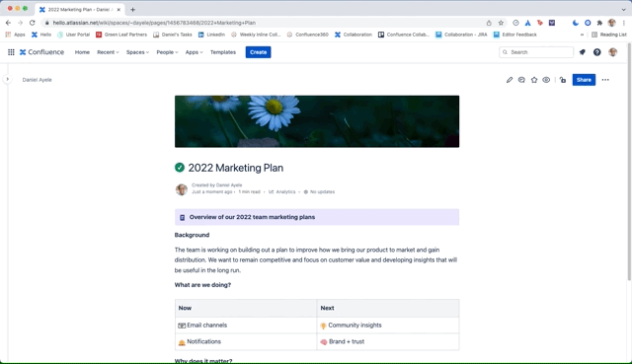Open the app switcher grid icon
632x364 pixels.
click(x=11, y=52)
